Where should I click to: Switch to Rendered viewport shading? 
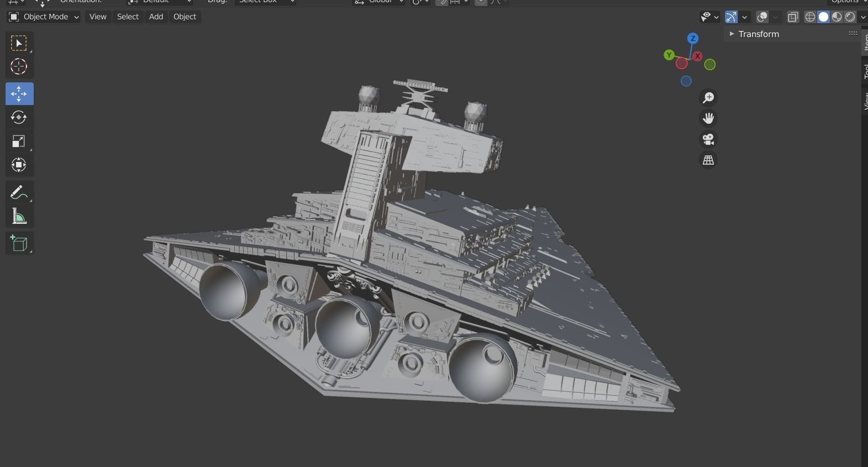(x=850, y=17)
